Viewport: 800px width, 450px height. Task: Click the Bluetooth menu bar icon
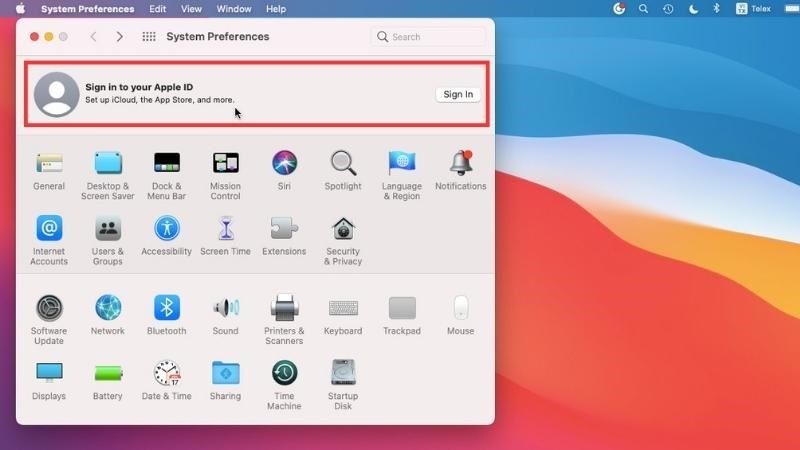click(x=717, y=9)
